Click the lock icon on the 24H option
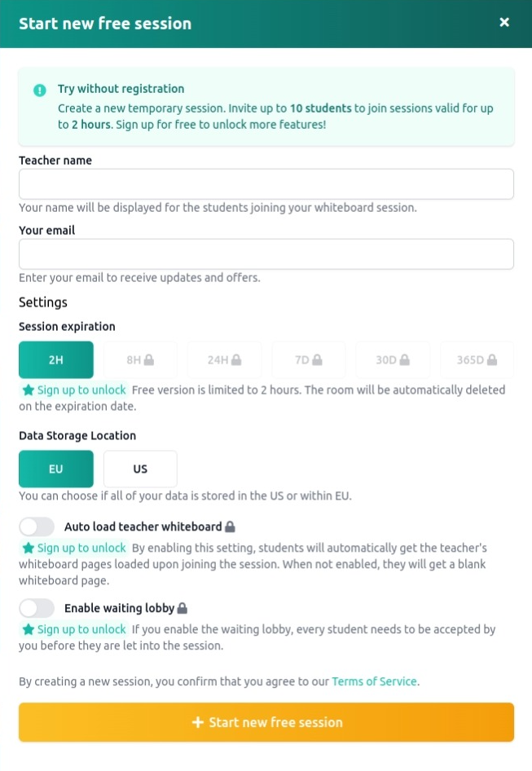532x771 pixels. 235,359
